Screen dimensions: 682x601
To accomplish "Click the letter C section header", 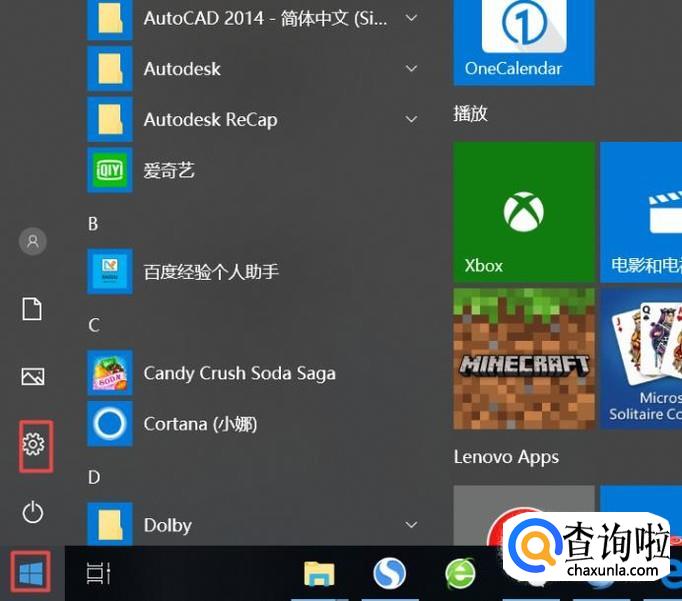I will coord(94,325).
